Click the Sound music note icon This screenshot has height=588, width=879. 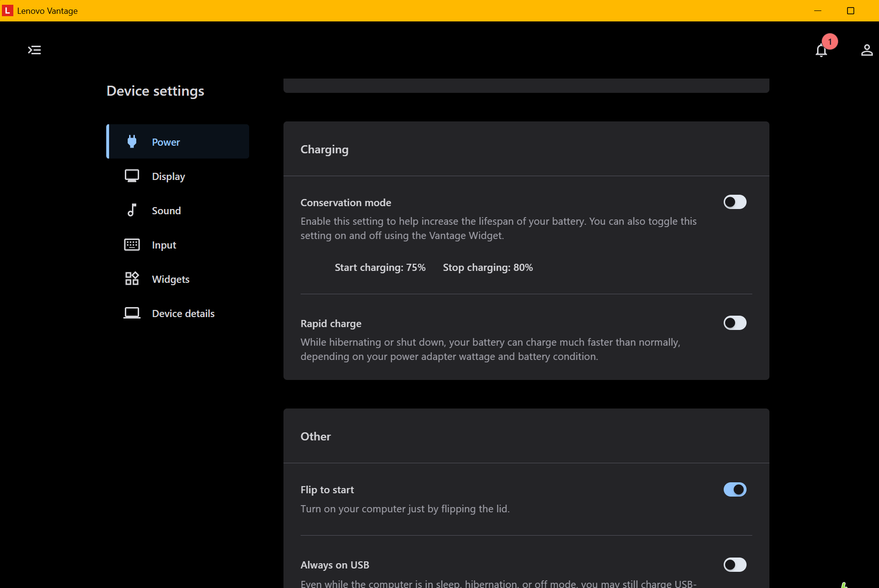pos(132,210)
